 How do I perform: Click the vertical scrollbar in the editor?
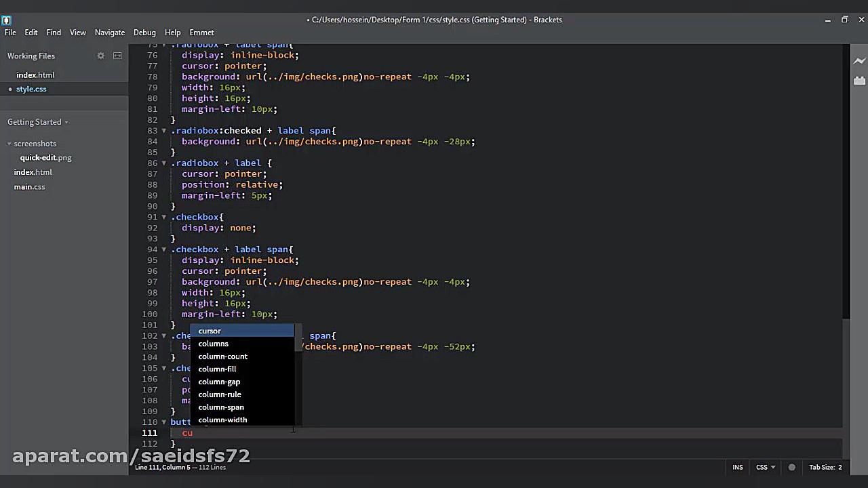[x=846, y=181]
